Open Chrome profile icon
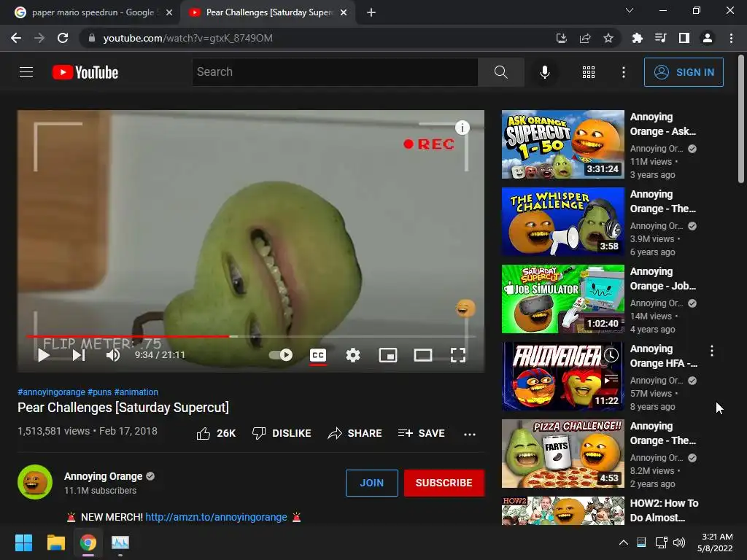Screen dimensions: 747x560 click(x=708, y=38)
